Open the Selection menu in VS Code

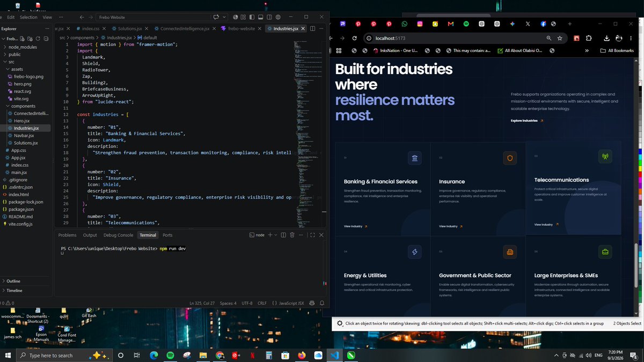[x=28, y=17]
